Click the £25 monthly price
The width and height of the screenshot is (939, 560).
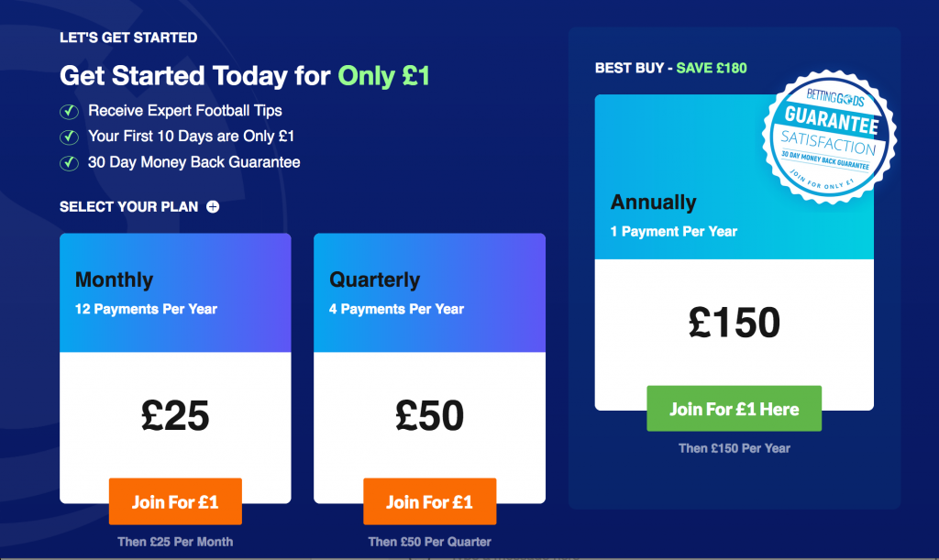175,415
